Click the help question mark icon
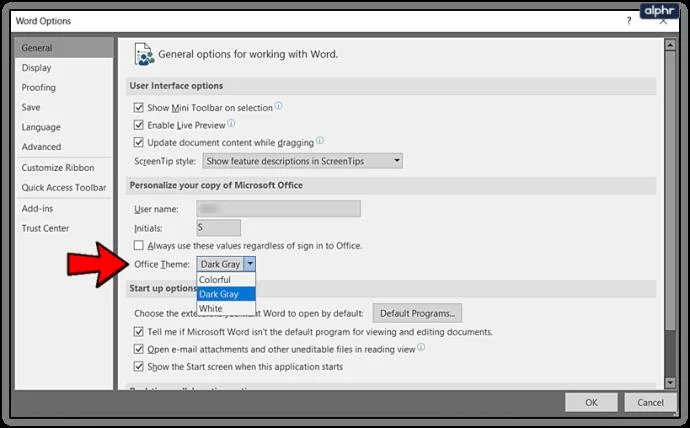 click(x=629, y=21)
